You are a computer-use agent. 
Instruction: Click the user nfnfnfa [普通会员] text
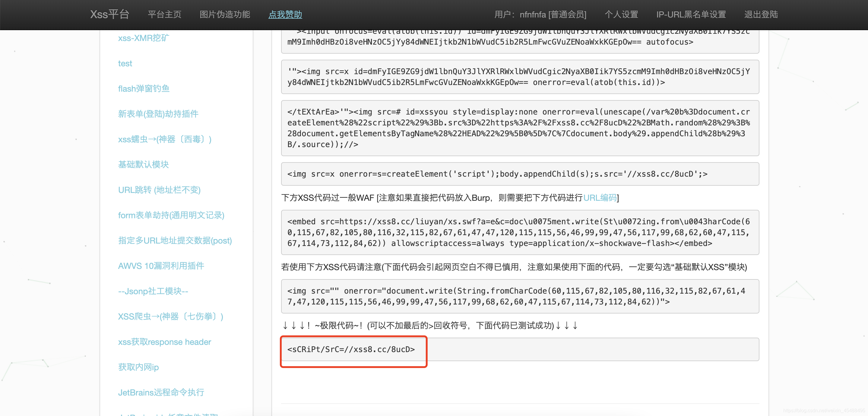coord(540,14)
